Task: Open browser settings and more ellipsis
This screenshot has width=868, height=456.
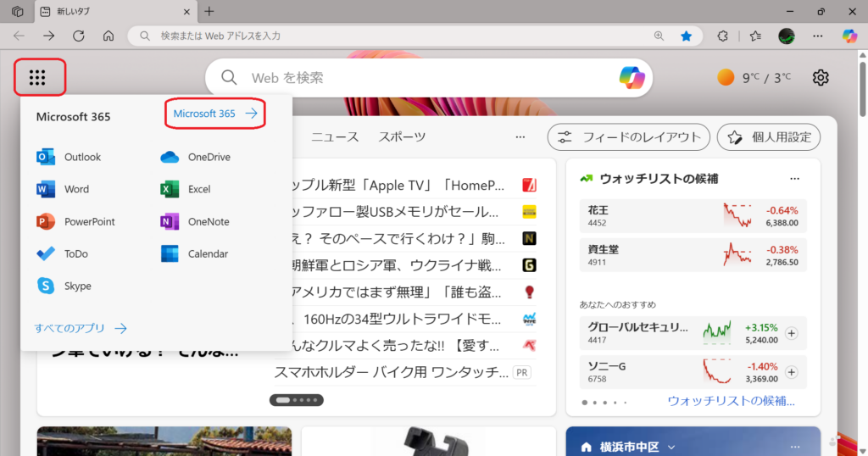Action: (818, 36)
